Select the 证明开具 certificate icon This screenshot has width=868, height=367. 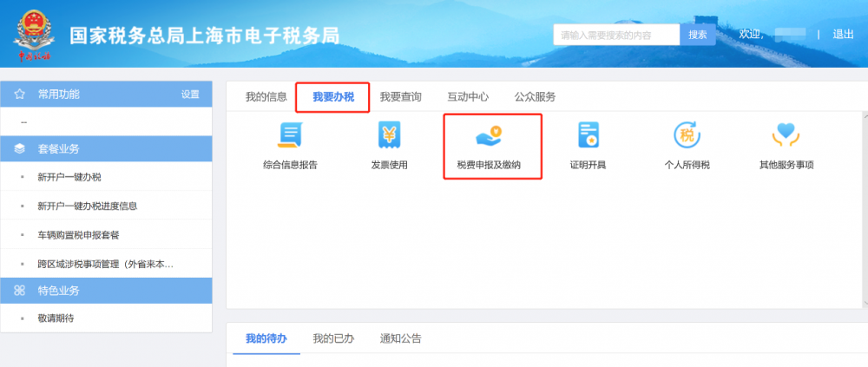[588, 136]
